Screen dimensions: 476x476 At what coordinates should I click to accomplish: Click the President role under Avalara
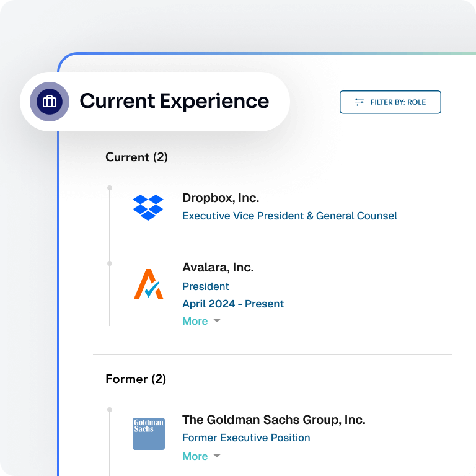point(206,286)
